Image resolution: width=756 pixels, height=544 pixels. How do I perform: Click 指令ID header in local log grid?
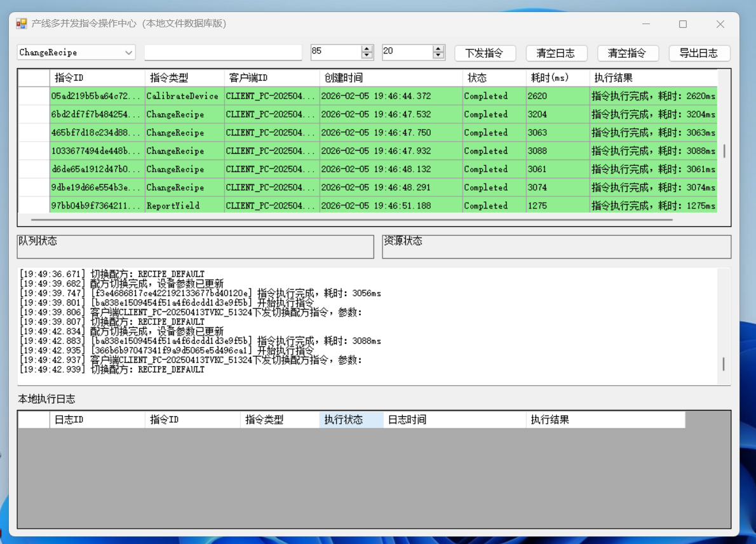[x=192, y=419]
